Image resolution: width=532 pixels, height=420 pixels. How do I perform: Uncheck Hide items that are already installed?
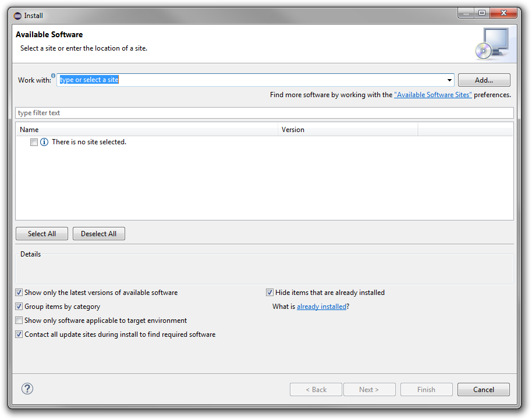tap(270, 293)
